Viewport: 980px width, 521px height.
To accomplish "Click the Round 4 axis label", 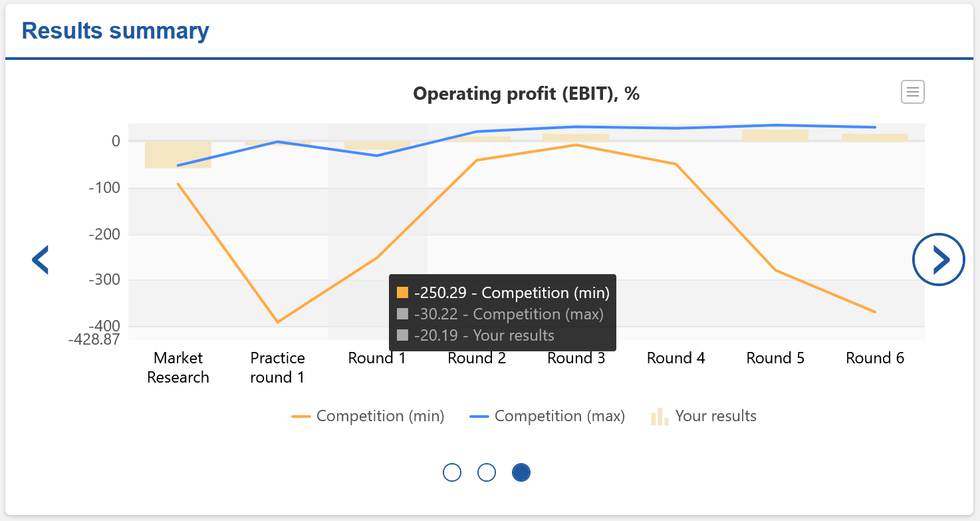I will coord(675,358).
